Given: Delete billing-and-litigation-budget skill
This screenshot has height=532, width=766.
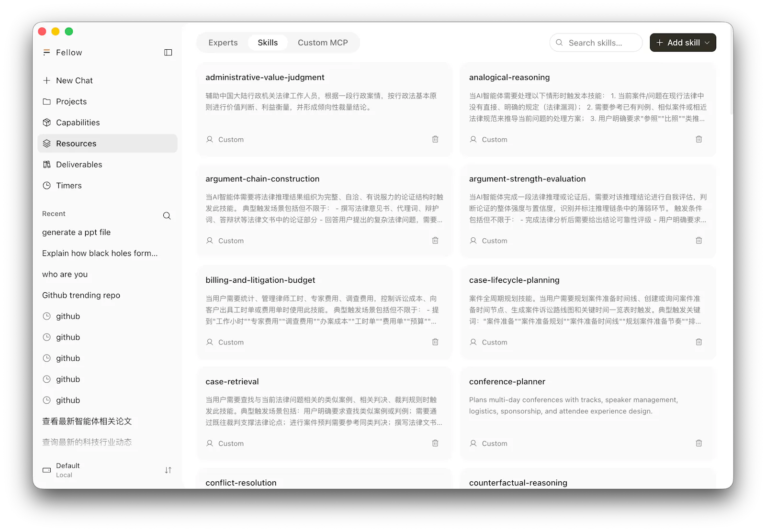Looking at the screenshot, I should coord(435,342).
